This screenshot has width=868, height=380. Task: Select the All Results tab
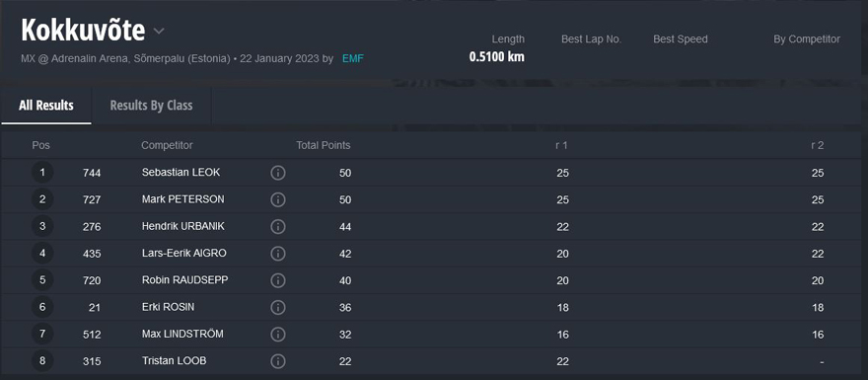(46, 106)
